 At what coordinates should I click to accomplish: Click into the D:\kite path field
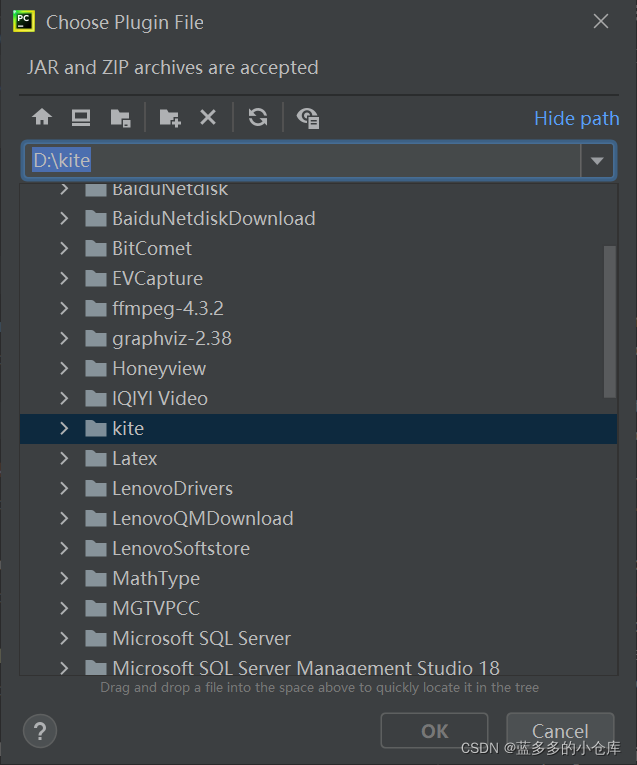300,160
